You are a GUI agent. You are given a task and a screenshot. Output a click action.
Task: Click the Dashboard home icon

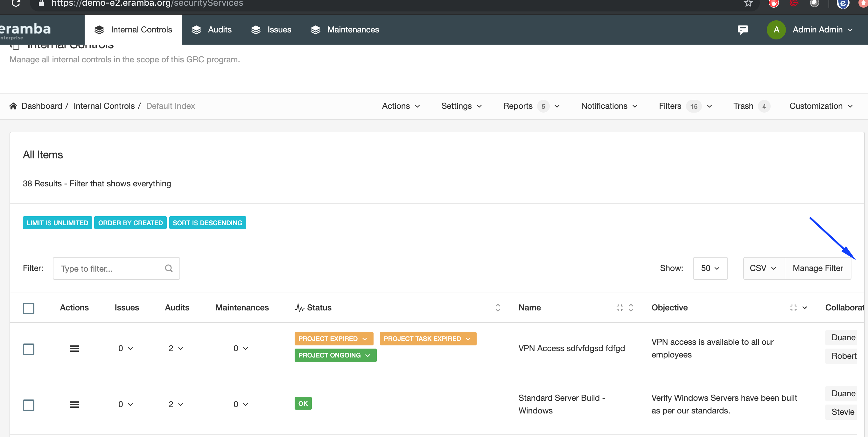pos(13,106)
